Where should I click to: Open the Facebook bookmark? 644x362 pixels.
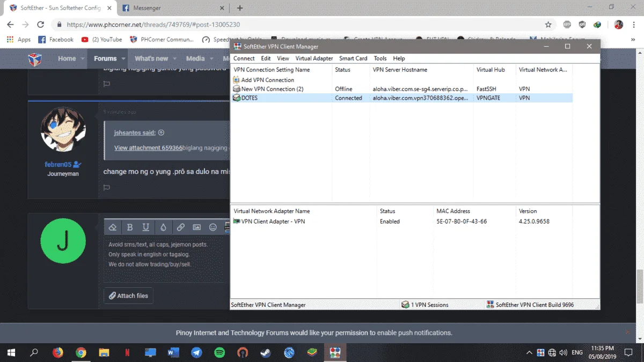pyautogui.click(x=55, y=39)
